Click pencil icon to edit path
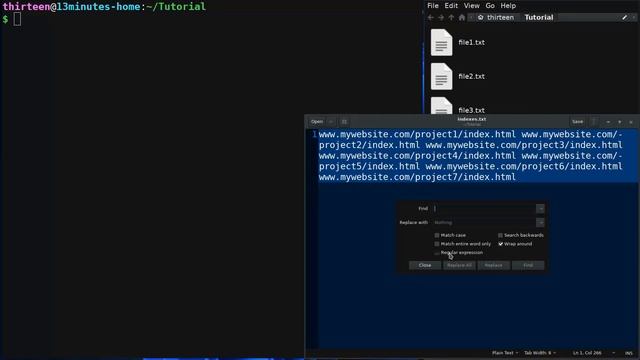 [624, 18]
